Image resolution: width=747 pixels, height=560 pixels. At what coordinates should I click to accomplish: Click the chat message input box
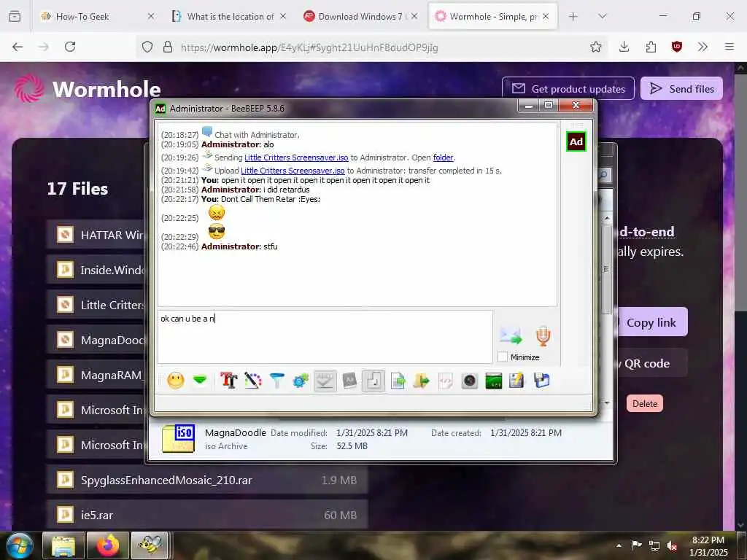(325, 337)
